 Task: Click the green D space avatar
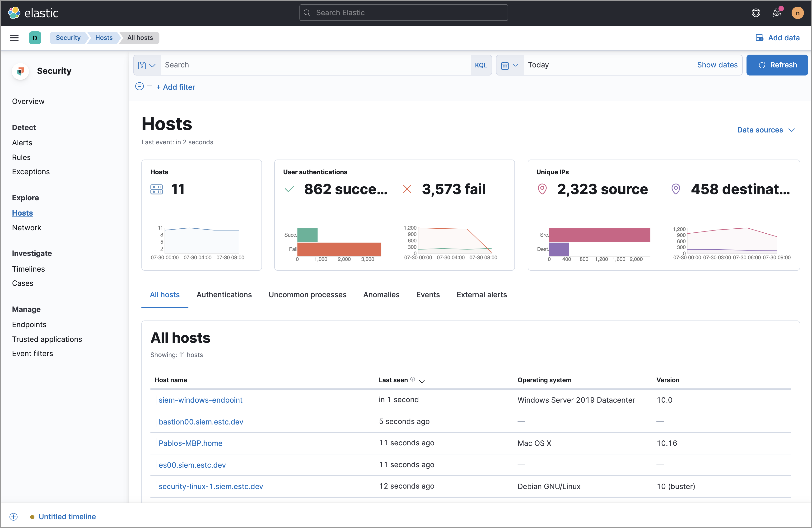[x=35, y=38]
